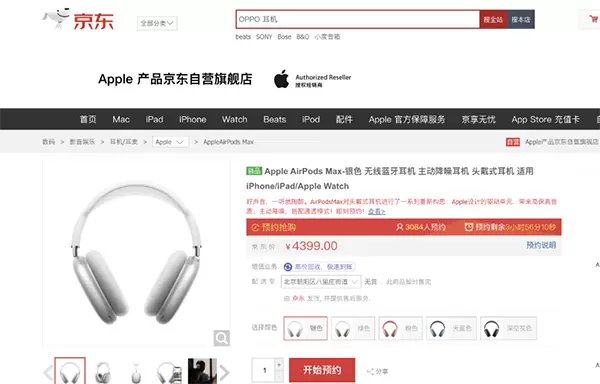
Task: Open the shopping cart icon
Action: click(x=593, y=19)
